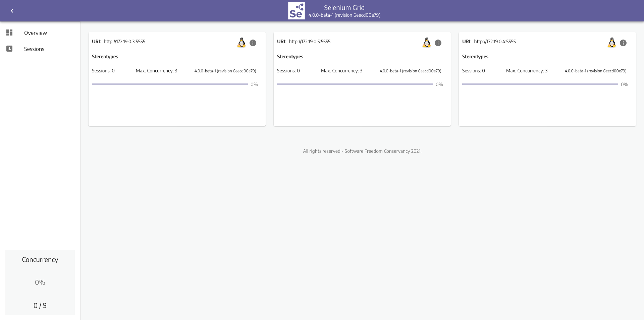Open the Sessions chart icon
The image size is (644, 320).
(x=9, y=49)
